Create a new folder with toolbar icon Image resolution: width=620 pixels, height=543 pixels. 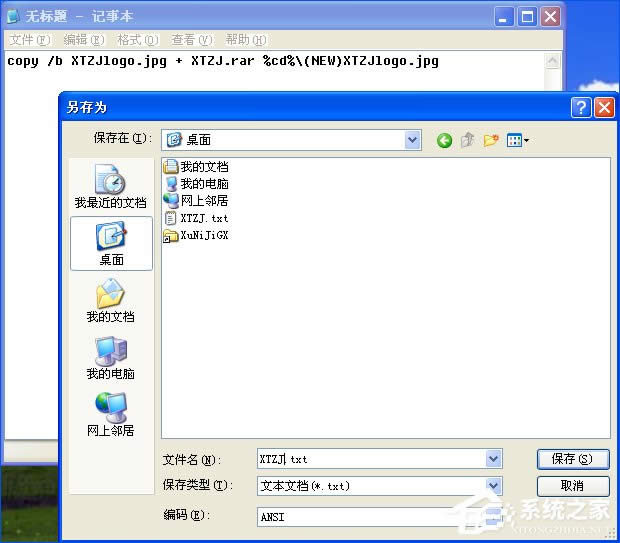pyautogui.click(x=491, y=140)
